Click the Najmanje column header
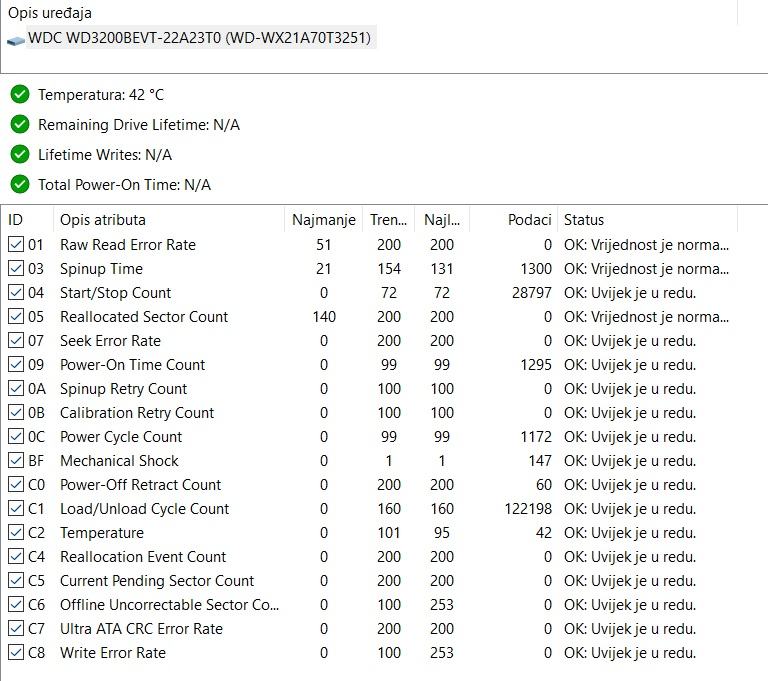 tap(323, 219)
